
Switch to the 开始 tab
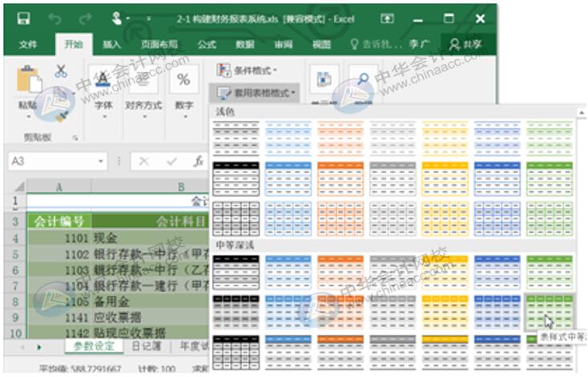[74, 45]
